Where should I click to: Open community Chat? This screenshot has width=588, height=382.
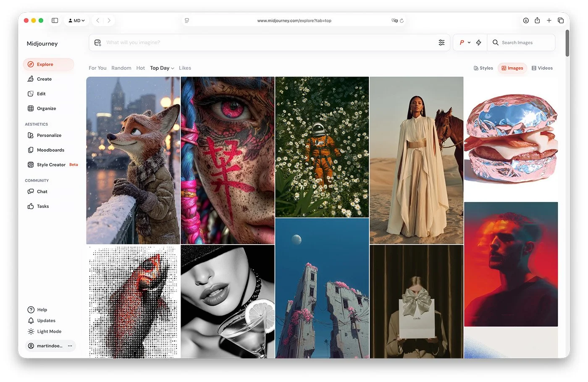(37, 192)
